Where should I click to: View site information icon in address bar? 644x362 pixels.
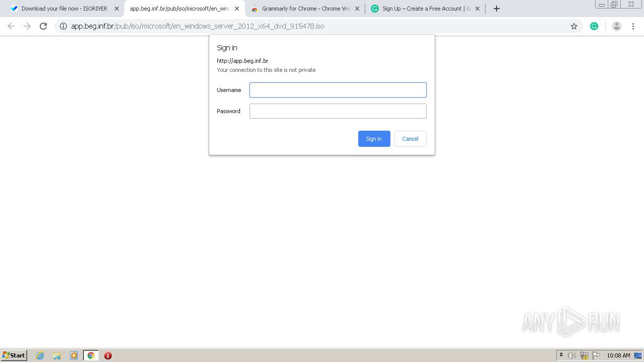[63, 26]
